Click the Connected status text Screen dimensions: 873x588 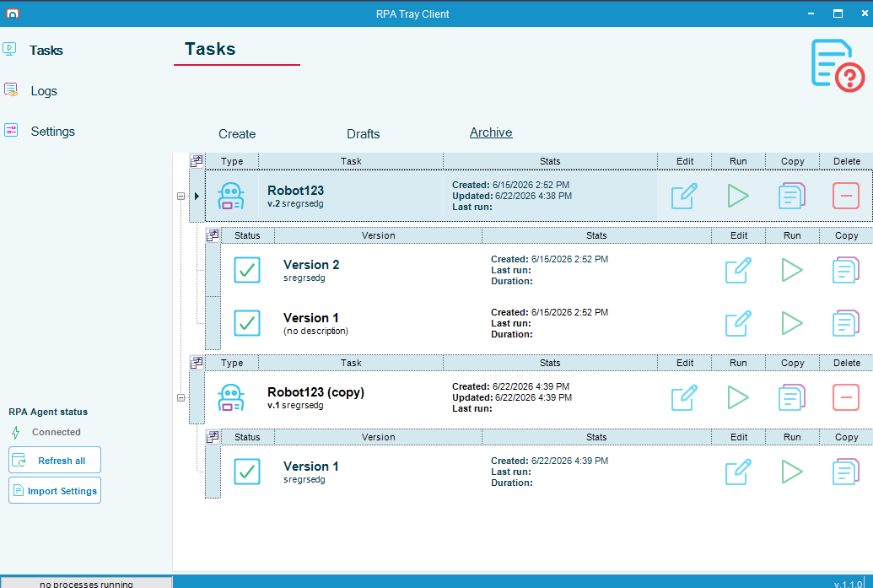[57, 432]
